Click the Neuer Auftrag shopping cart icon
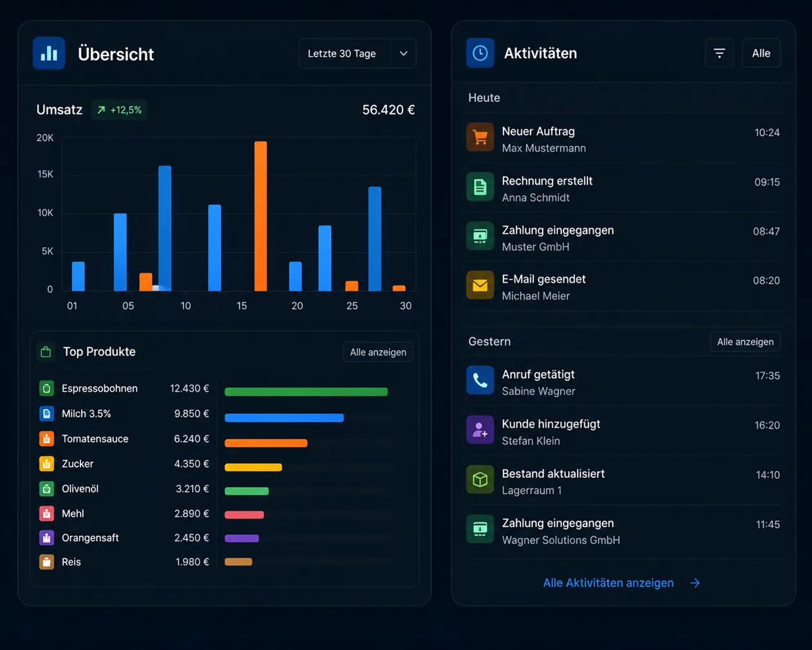Image resolution: width=812 pixels, height=650 pixels. tap(480, 137)
